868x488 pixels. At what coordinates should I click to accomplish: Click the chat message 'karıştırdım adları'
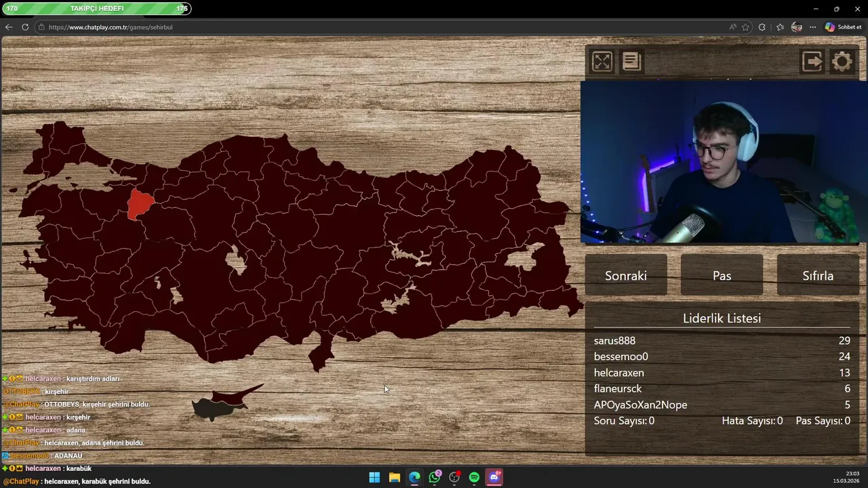tap(93, 379)
